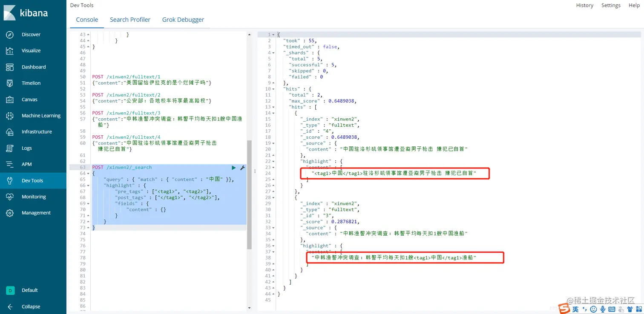Open emoji smiley in IME toolbar
The width and height of the screenshot is (644, 314).
(593, 309)
